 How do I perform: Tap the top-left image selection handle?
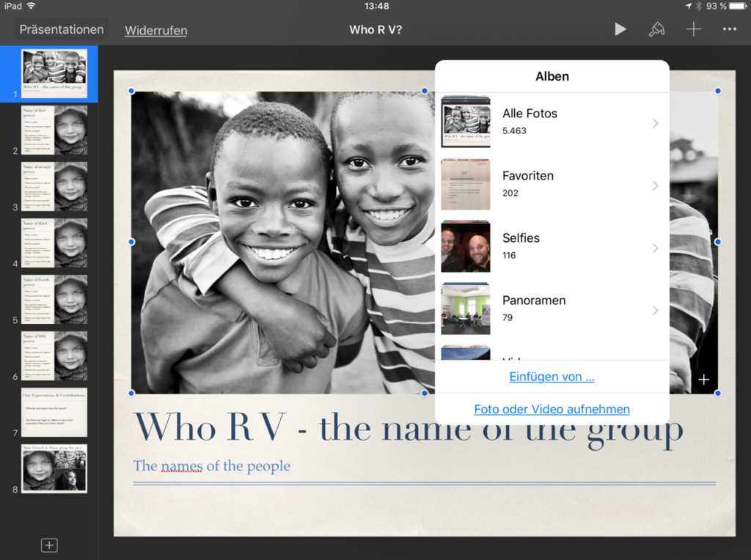click(132, 91)
